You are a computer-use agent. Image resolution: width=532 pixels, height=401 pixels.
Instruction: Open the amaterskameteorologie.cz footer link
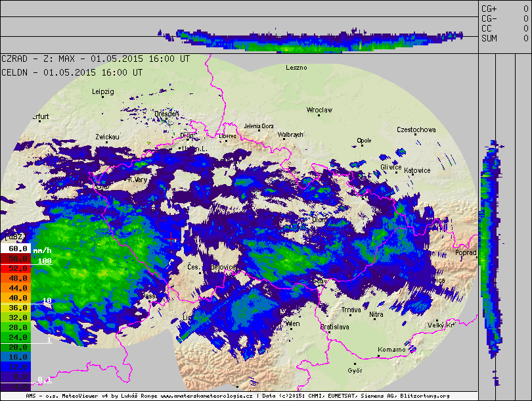point(206,396)
